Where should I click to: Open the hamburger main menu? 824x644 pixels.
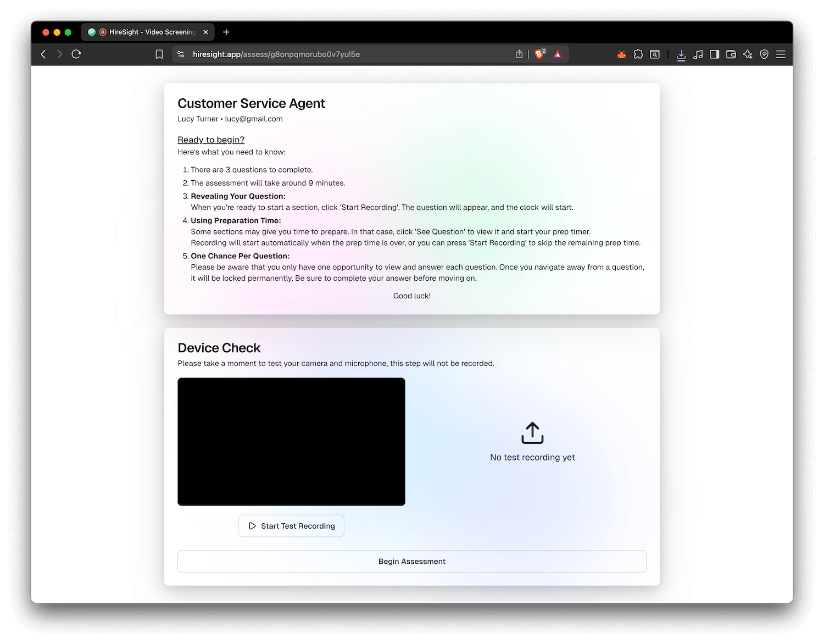[781, 54]
